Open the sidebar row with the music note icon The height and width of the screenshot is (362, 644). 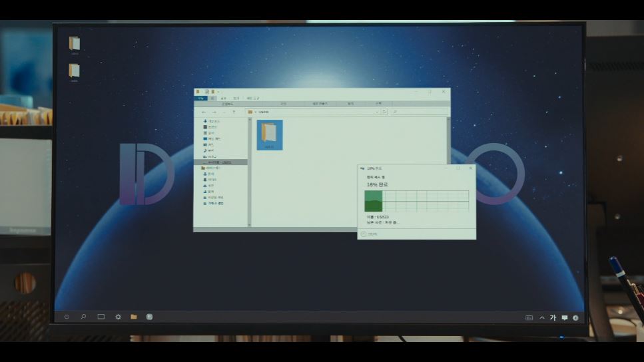(208, 150)
